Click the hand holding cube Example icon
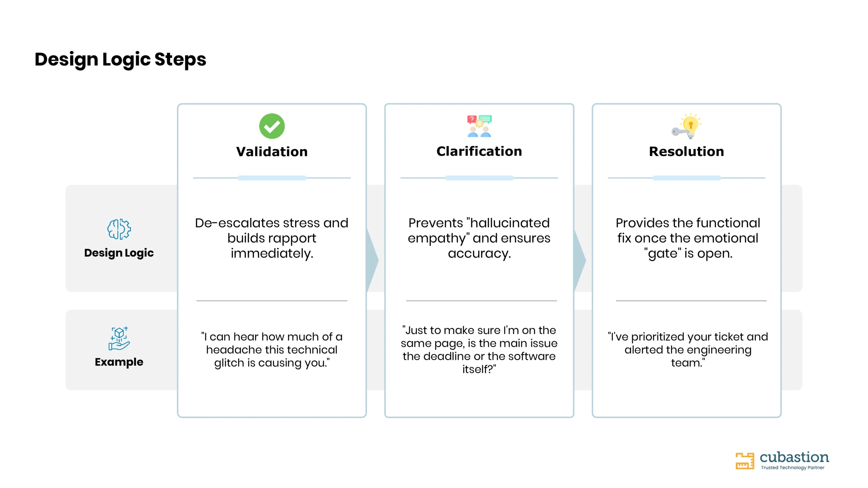Image resolution: width=868 pixels, height=488 pixels. [x=119, y=338]
